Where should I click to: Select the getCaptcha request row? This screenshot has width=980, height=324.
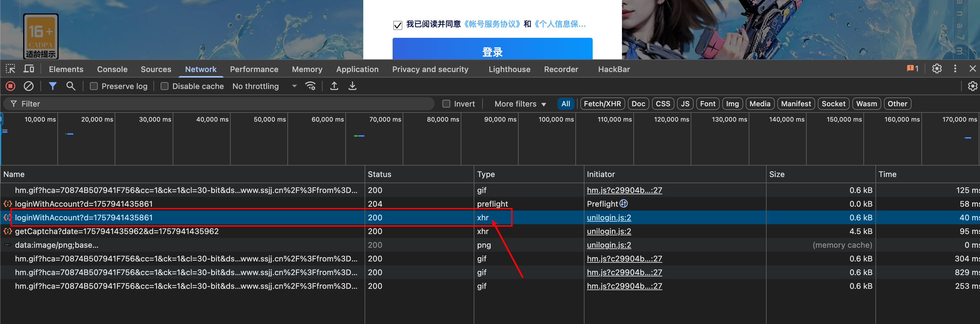tap(490, 231)
